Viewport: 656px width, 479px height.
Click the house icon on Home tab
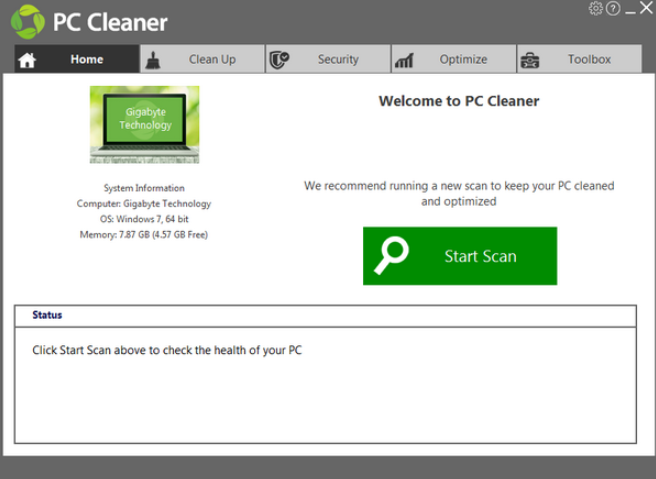(27, 60)
